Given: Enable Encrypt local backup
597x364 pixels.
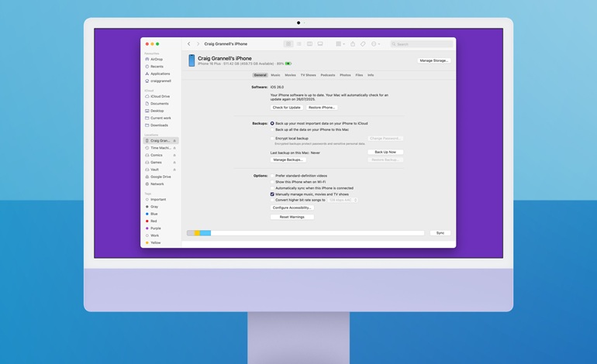Looking at the screenshot, I should pos(272,139).
